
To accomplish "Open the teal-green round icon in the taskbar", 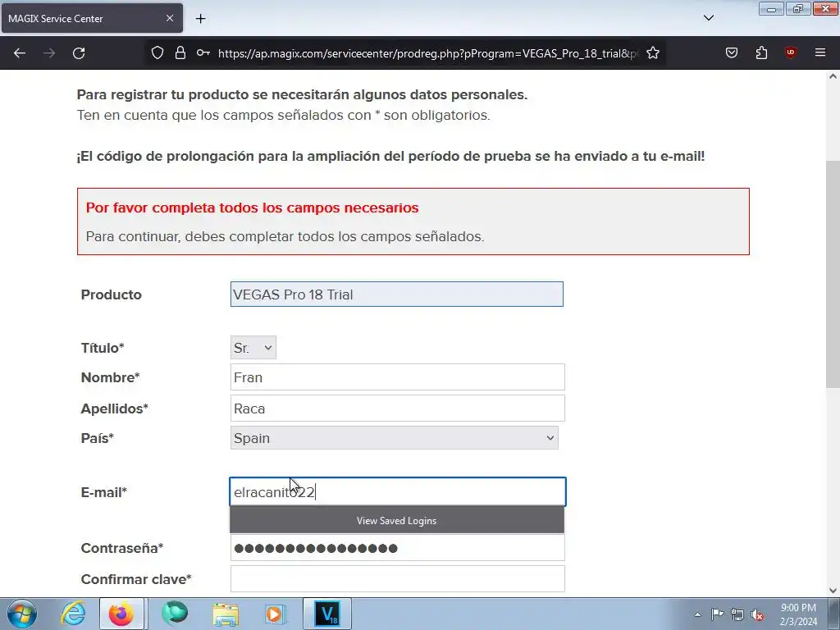I will click(175, 614).
